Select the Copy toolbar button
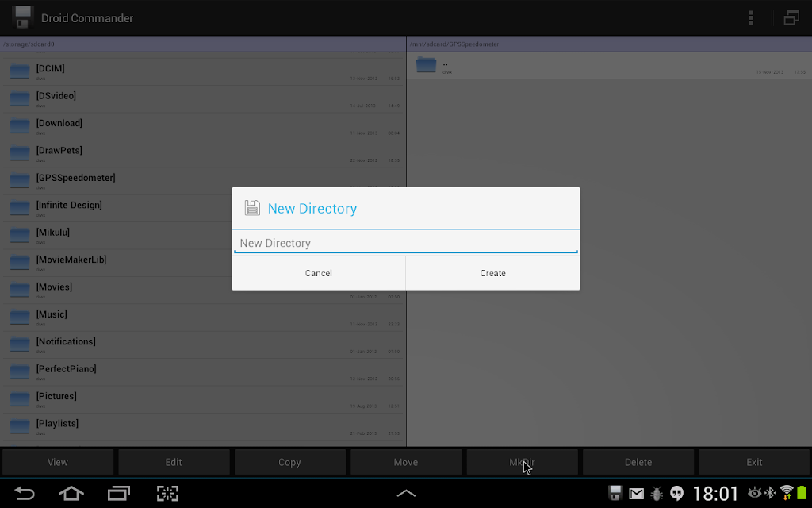Viewport: 812px width, 508px height. coord(289,462)
